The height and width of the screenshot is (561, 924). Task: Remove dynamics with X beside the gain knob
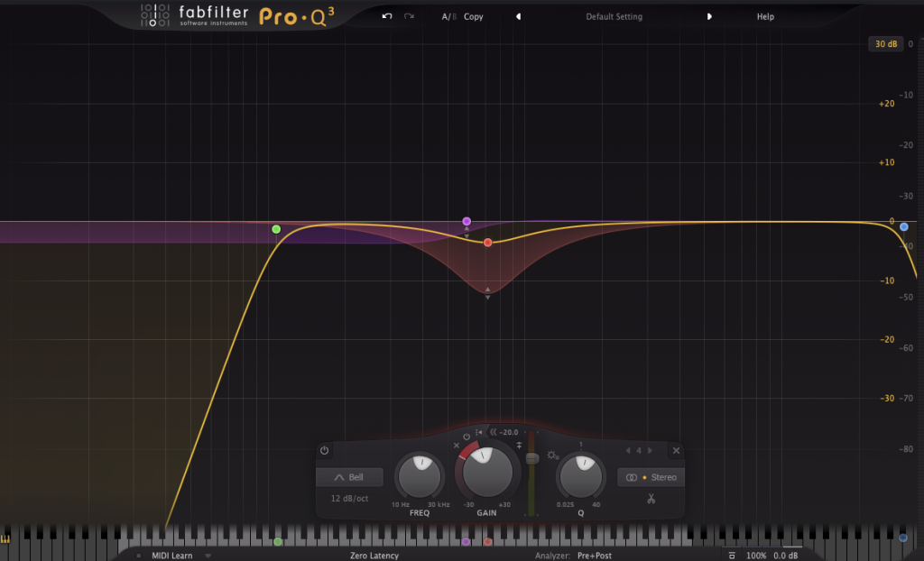tap(456, 446)
